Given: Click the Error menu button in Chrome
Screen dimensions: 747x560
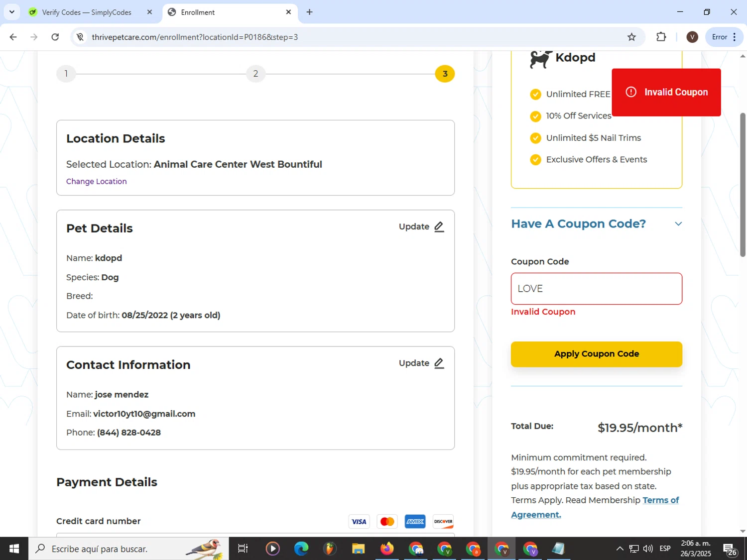Looking at the screenshot, I should point(724,37).
